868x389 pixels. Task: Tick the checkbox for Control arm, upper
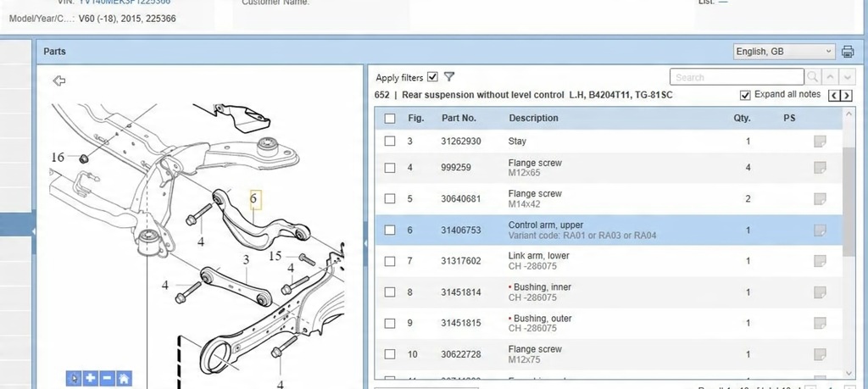click(390, 230)
